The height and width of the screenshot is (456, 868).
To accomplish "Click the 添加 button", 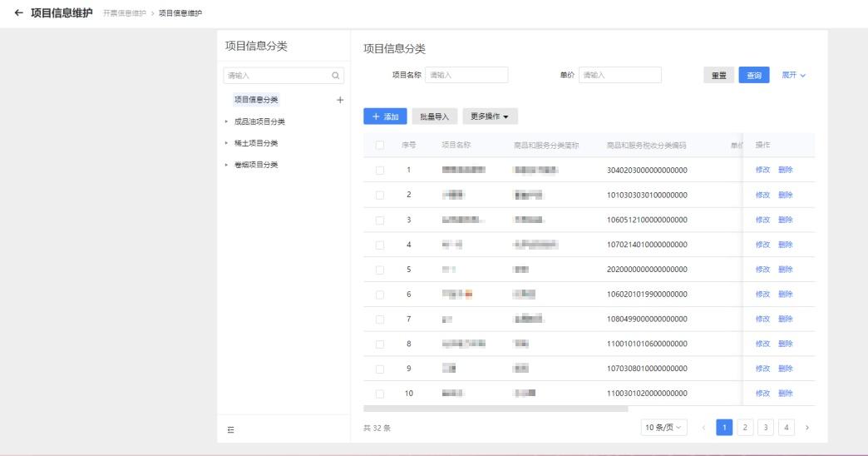I will 384,116.
